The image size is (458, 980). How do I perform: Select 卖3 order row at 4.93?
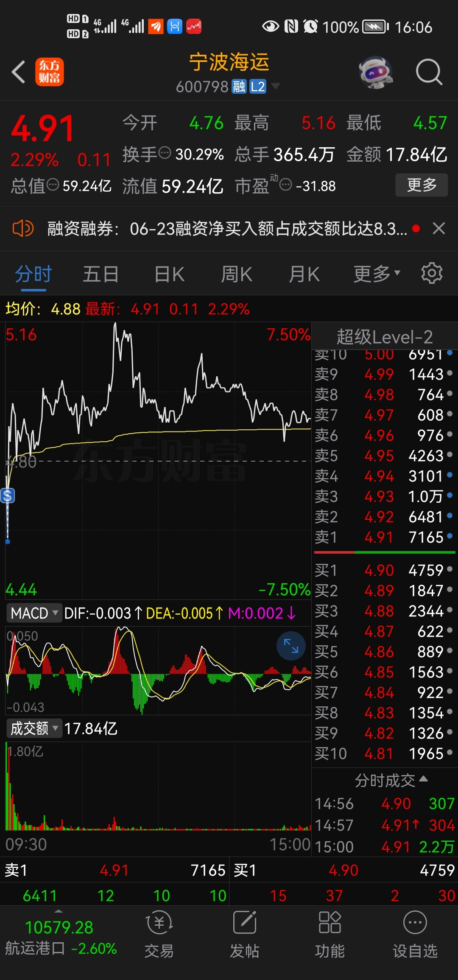[385, 496]
